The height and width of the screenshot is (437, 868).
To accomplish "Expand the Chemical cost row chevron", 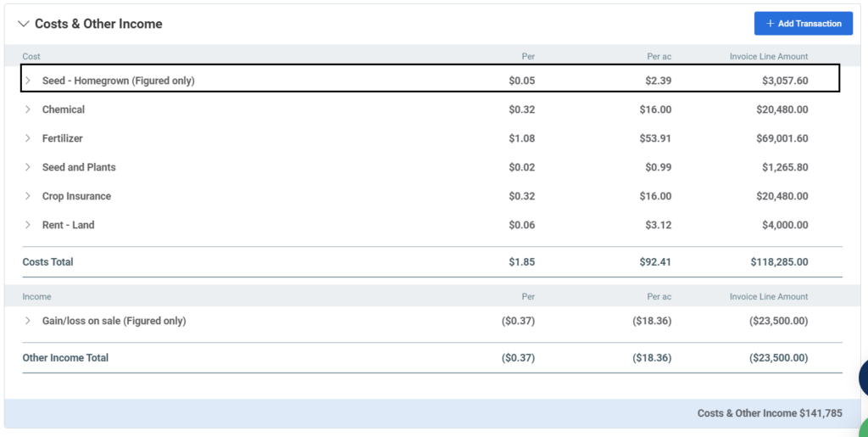I will [28, 109].
